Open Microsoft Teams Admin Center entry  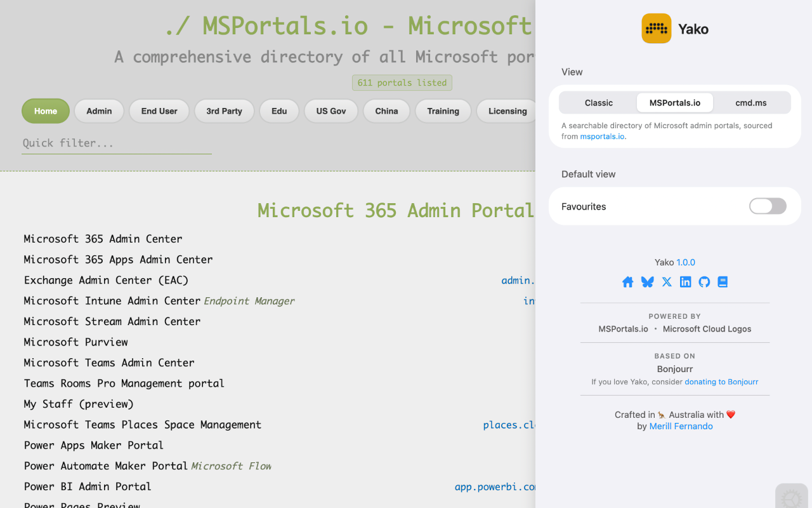click(109, 363)
